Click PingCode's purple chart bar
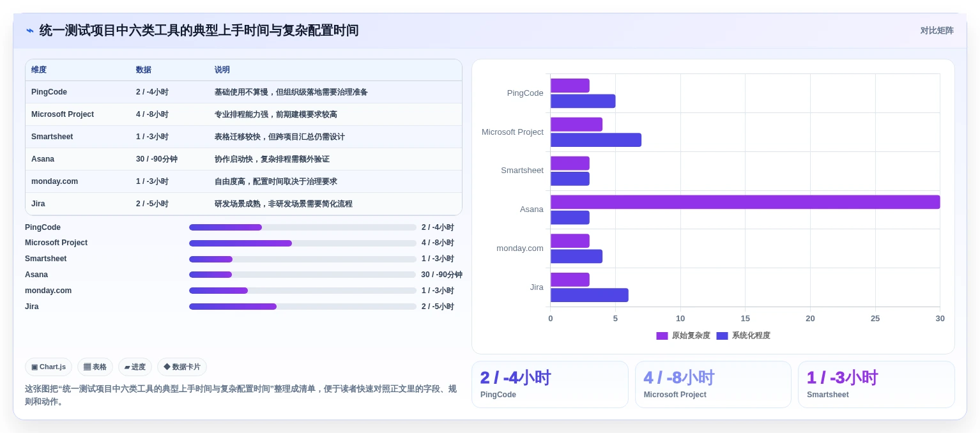Screen dimensions: 980x433 [x=570, y=86]
